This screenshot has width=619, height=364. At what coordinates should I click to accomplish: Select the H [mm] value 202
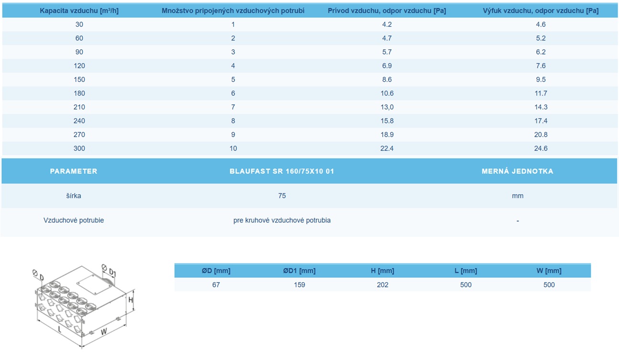(x=382, y=285)
